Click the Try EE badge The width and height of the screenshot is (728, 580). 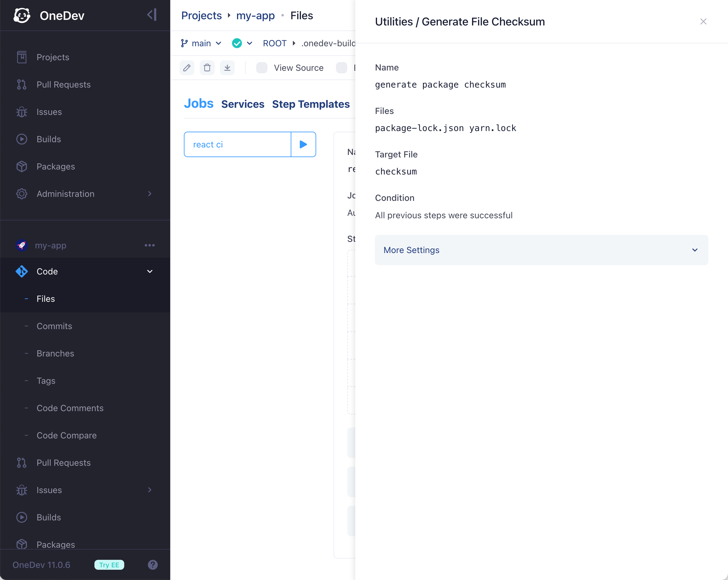pyautogui.click(x=109, y=564)
